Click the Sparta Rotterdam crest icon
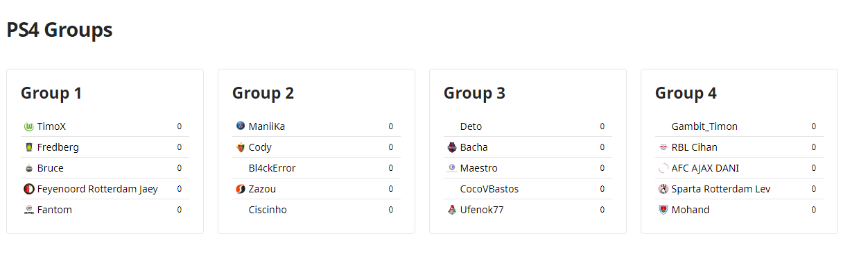868x257 pixels. [663, 189]
